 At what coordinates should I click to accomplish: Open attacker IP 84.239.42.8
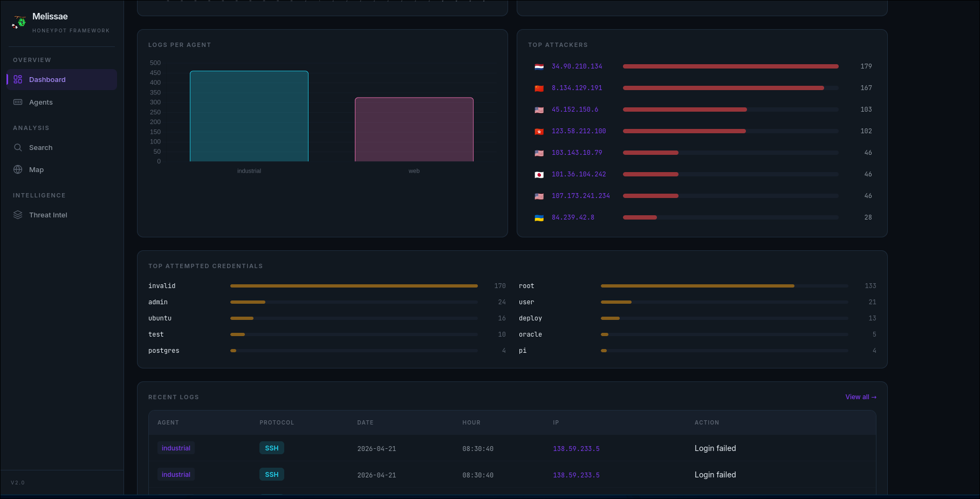[x=573, y=217]
